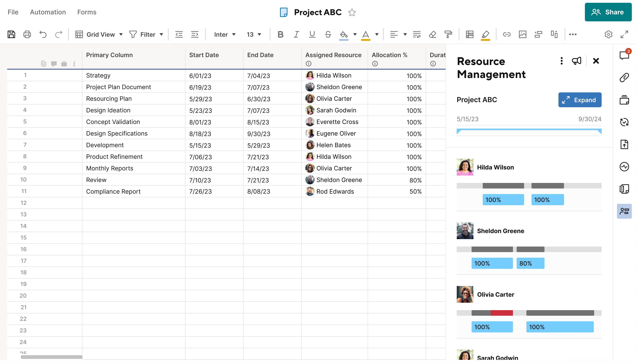Click the insert link icon
The width and height of the screenshot is (639, 364).
(x=507, y=34)
